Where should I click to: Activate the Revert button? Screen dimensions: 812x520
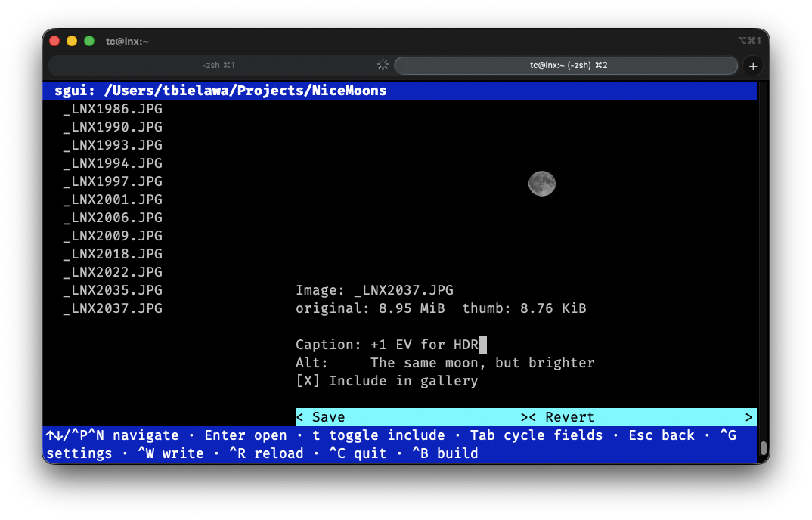641,417
